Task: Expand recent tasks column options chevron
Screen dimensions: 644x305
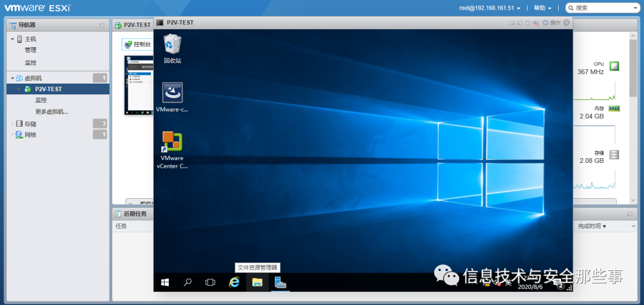Action: (x=634, y=226)
